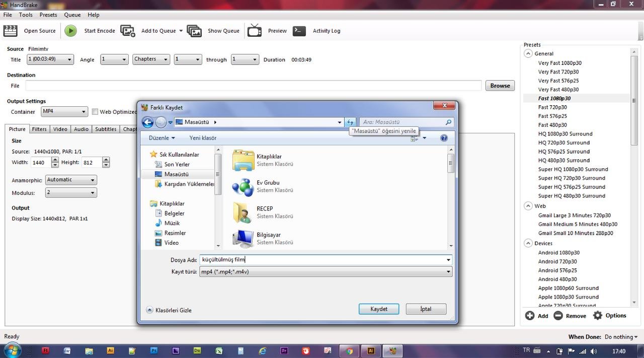Click Yeni klasör new folder button
Screen dimensions: 644x358
click(x=203, y=138)
